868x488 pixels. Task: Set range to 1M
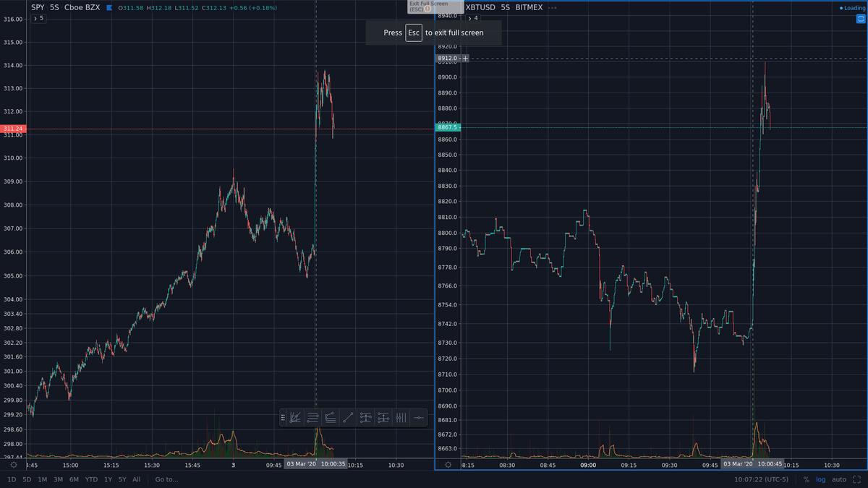(x=43, y=479)
